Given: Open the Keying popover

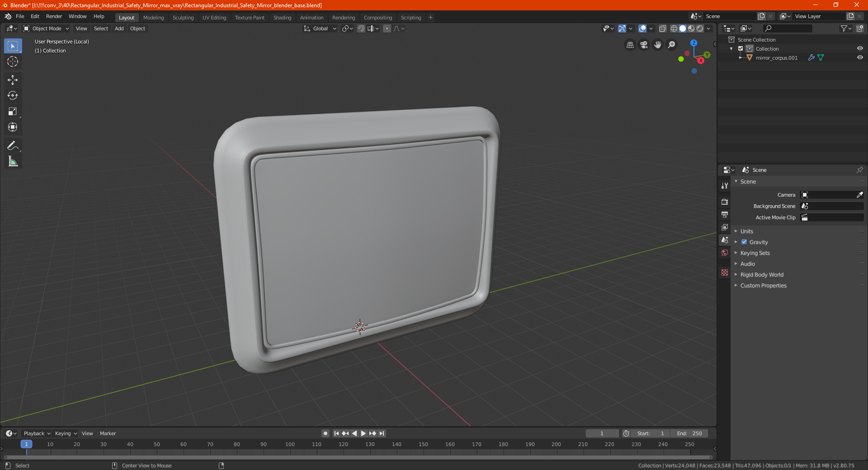Looking at the screenshot, I should point(65,433).
